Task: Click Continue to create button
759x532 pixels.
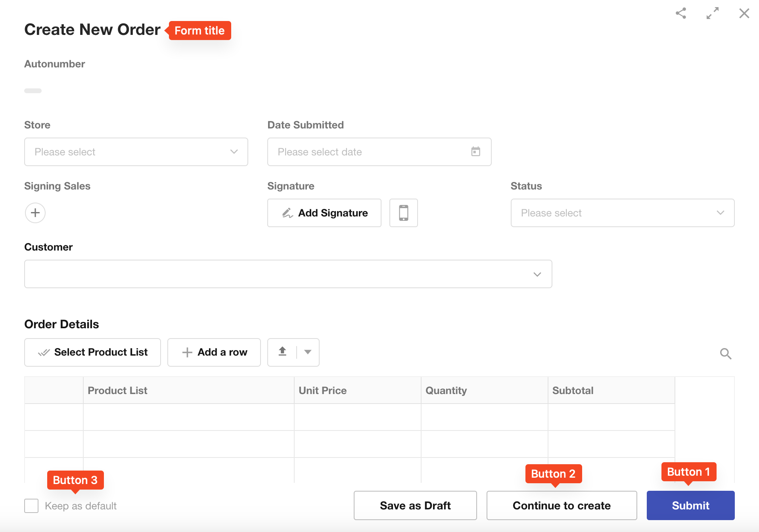Action: tap(561, 505)
